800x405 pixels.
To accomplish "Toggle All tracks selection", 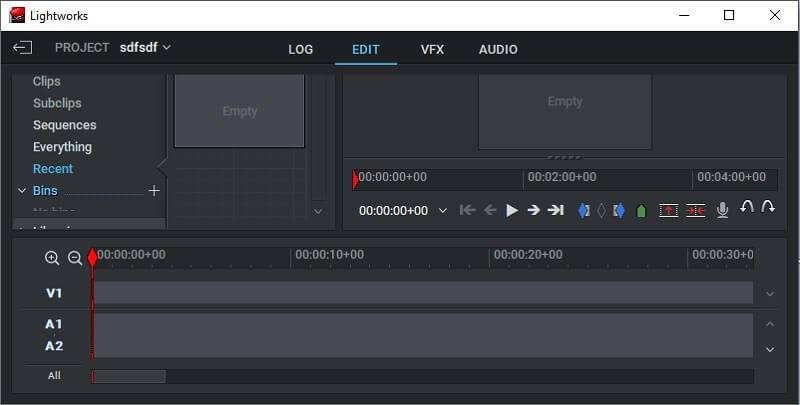I will 54,376.
